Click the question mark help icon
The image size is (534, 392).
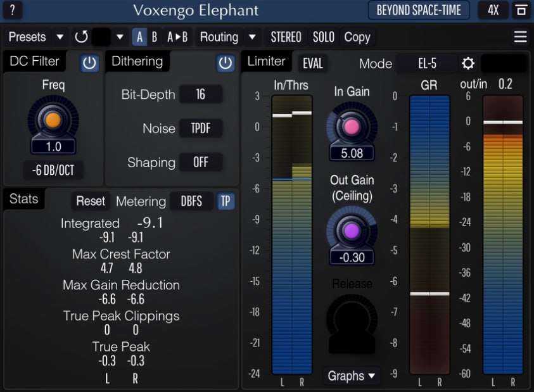(x=12, y=11)
